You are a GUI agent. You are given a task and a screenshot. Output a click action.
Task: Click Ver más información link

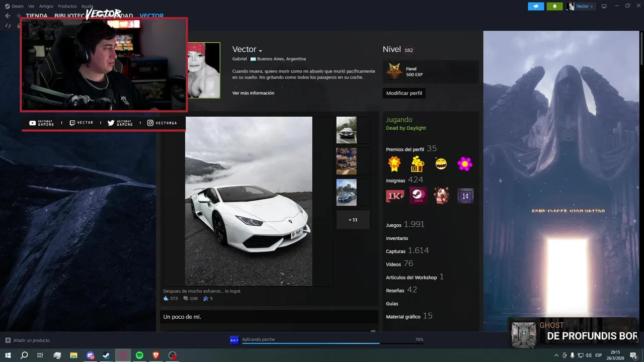253,93
